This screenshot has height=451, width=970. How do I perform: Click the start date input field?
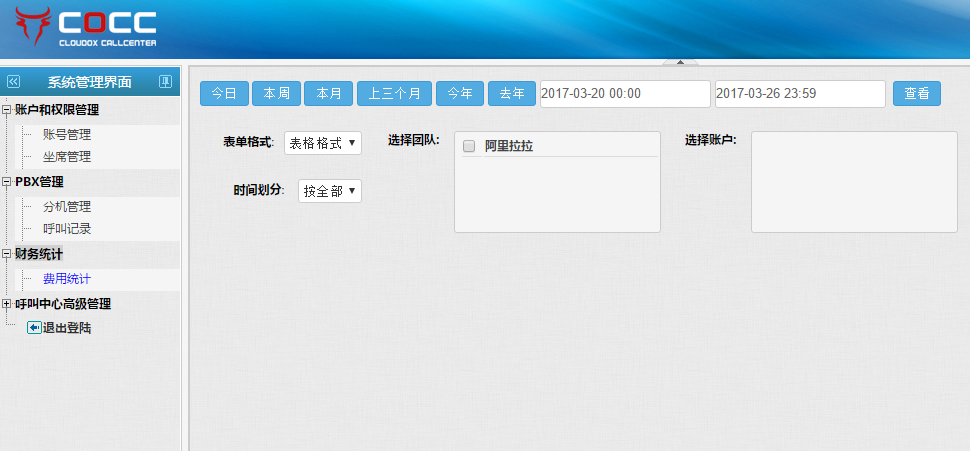click(624, 93)
